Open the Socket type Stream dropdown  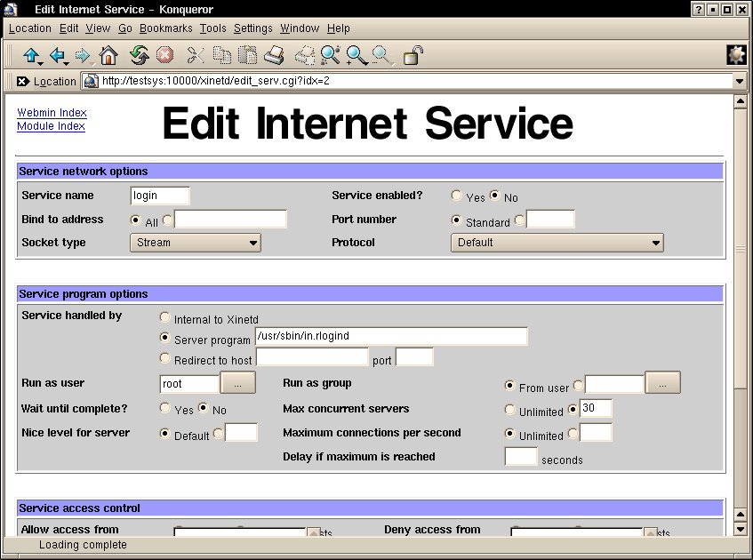tap(195, 243)
